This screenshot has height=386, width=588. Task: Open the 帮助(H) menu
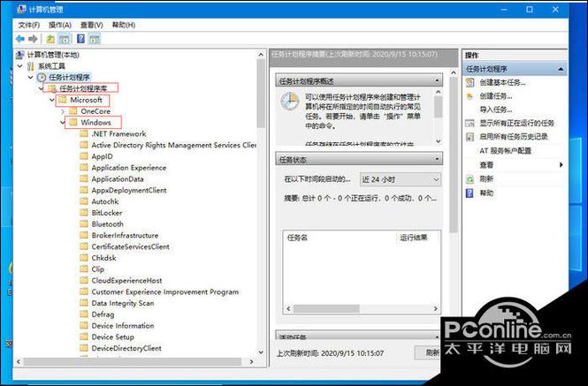click(124, 25)
